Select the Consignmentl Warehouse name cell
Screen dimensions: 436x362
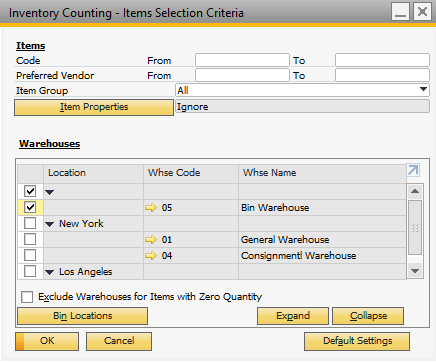coord(322,256)
